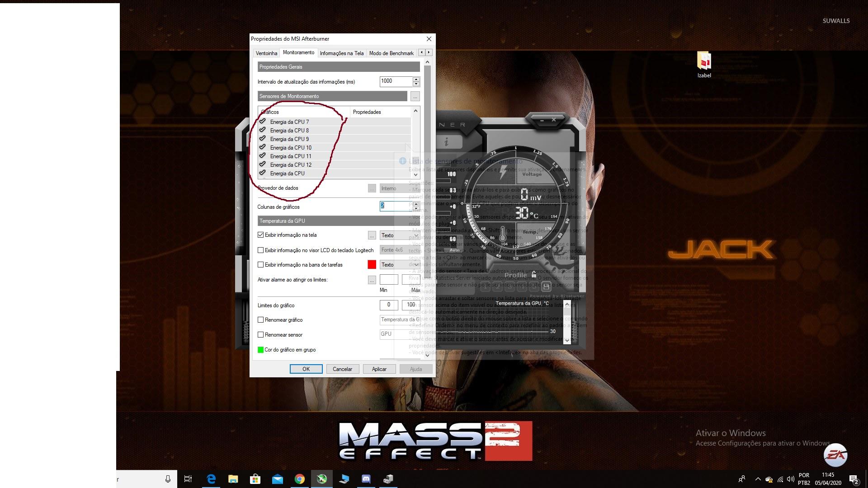Open the notification center icon
The height and width of the screenshot is (488, 868).
click(854, 479)
